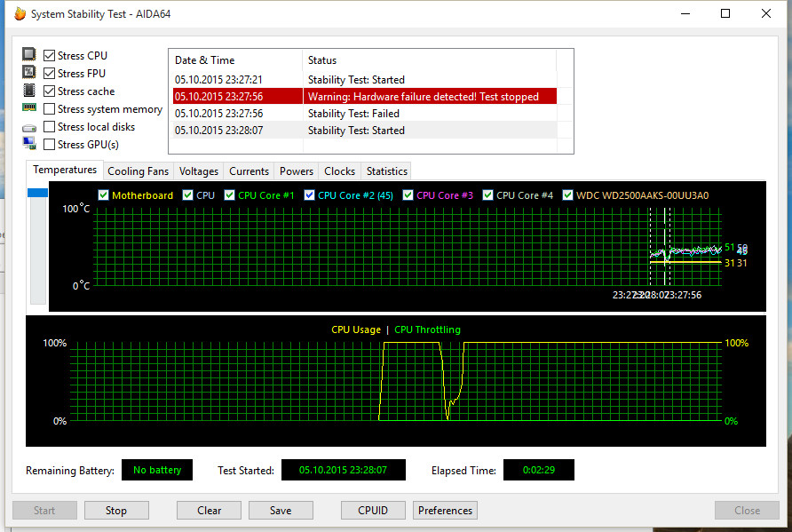
Task: Switch to the Temperatures tab
Action: (x=65, y=170)
